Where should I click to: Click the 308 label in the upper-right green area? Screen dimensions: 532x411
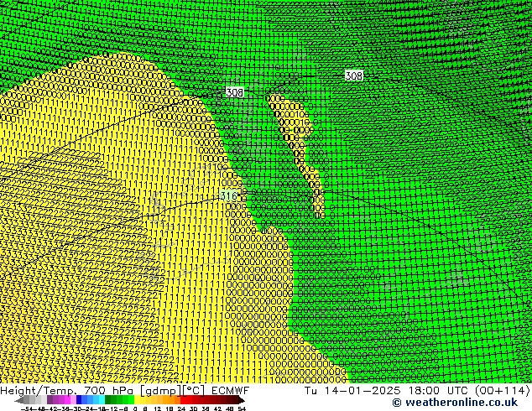click(x=353, y=75)
